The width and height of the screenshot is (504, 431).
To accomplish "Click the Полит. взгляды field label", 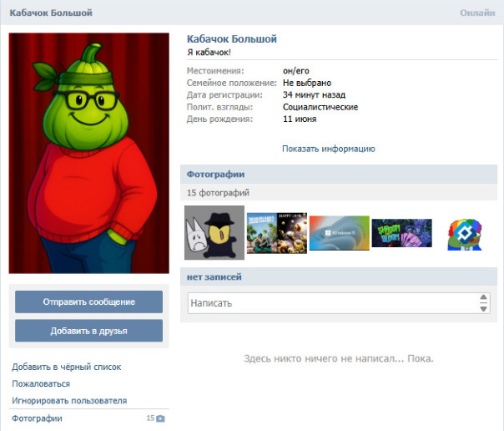I will tap(219, 107).
